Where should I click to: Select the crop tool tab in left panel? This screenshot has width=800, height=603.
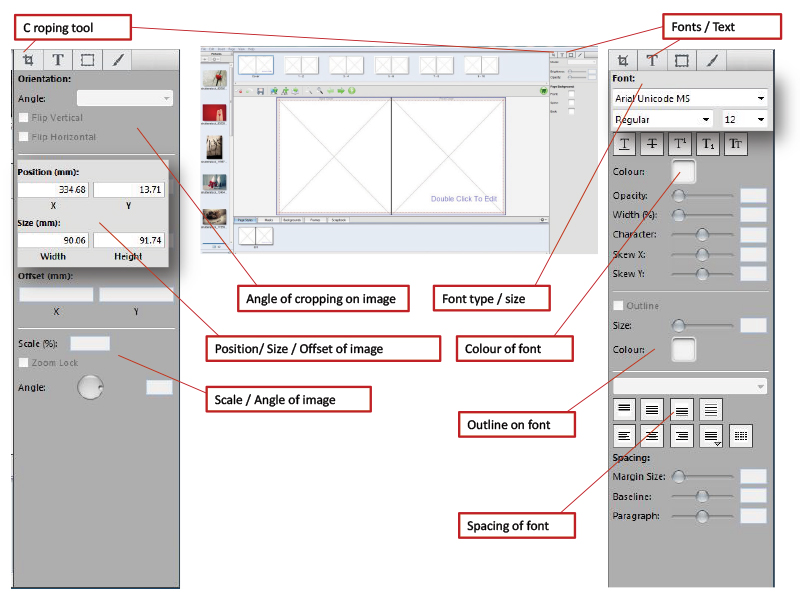point(28,60)
